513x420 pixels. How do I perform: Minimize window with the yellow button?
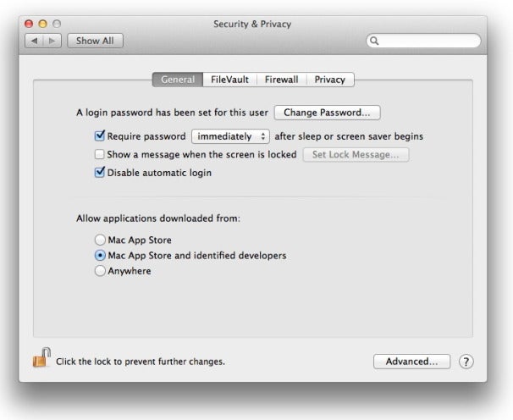tap(43, 24)
